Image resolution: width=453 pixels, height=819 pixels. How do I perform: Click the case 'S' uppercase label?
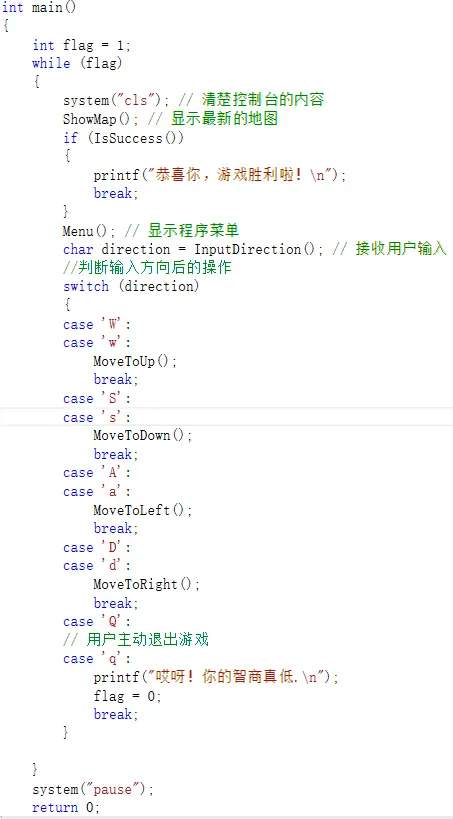pos(97,399)
